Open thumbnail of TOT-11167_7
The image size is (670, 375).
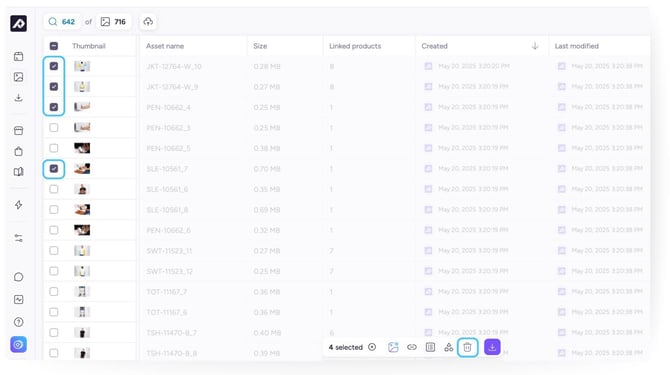click(x=82, y=292)
